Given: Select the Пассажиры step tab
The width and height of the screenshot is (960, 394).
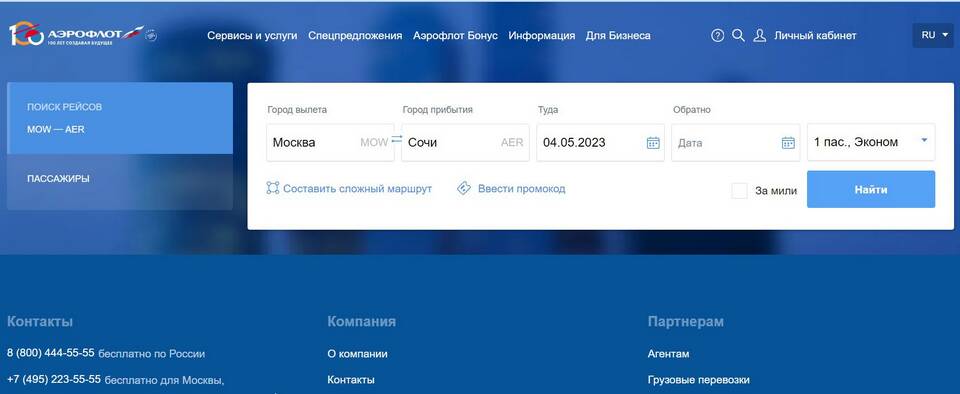Looking at the screenshot, I should click(120, 182).
